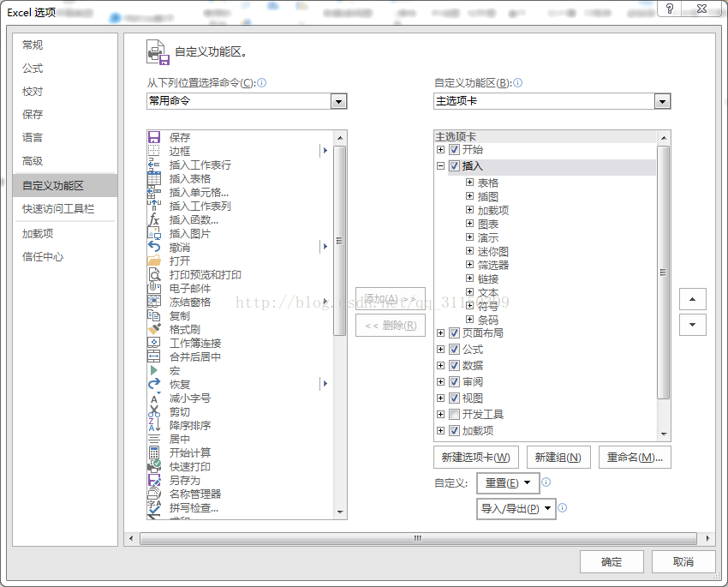Confirm with the 确定 button

(612, 562)
